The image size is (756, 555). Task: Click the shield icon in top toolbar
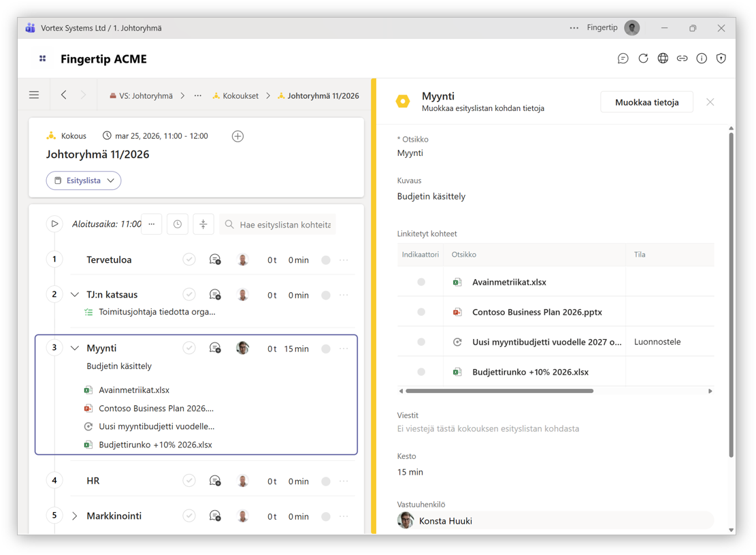pos(721,59)
